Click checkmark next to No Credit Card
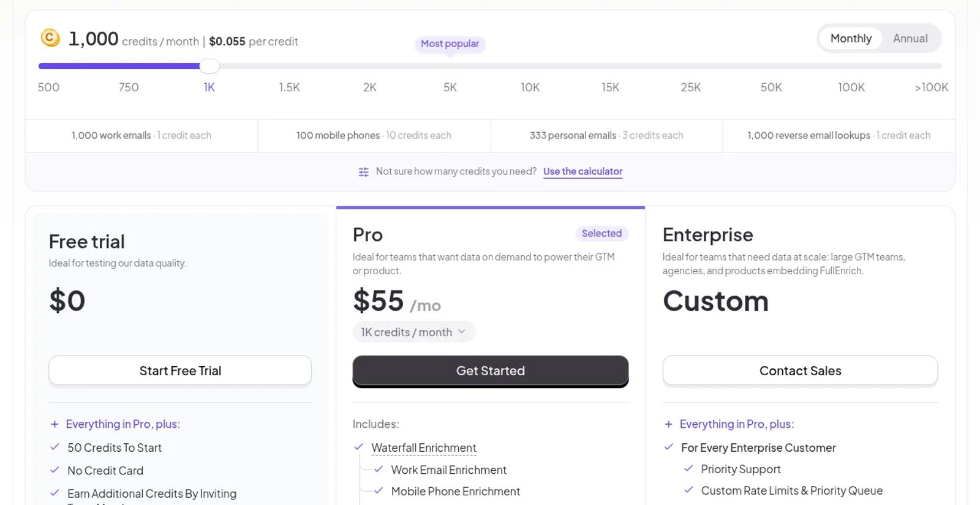Image resolution: width=980 pixels, height=505 pixels. click(x=55, y=470)
